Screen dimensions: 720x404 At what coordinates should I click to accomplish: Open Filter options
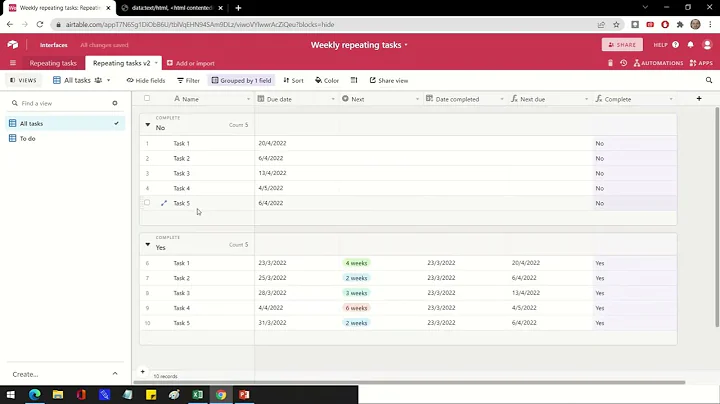pyautogui.click(x=188, y=80)
